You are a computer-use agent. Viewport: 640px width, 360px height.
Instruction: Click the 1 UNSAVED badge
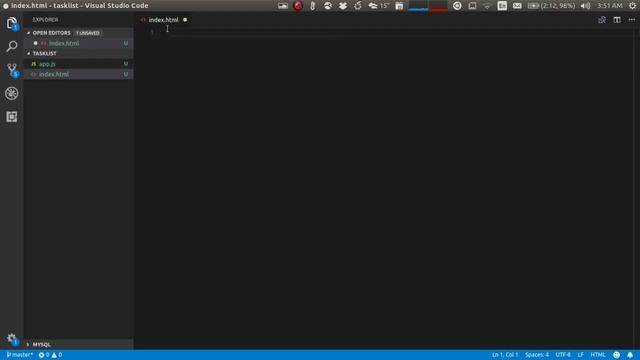88,33
